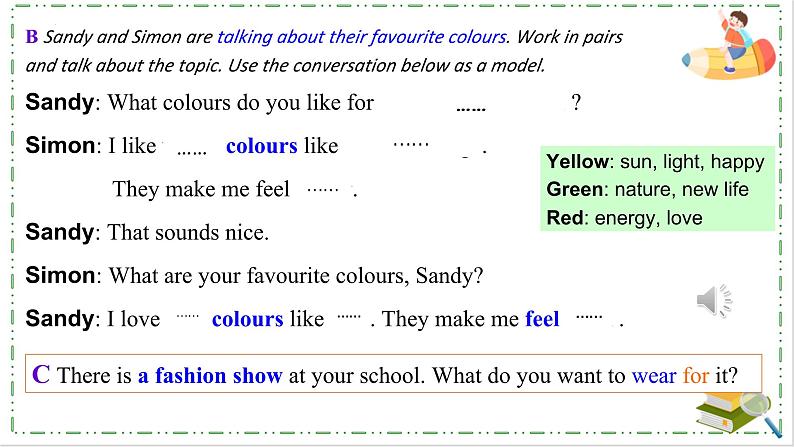Click the 'Red: energy, love' line
The width and height of the screenshot is (794, 447).
click(x=624, y=218)
